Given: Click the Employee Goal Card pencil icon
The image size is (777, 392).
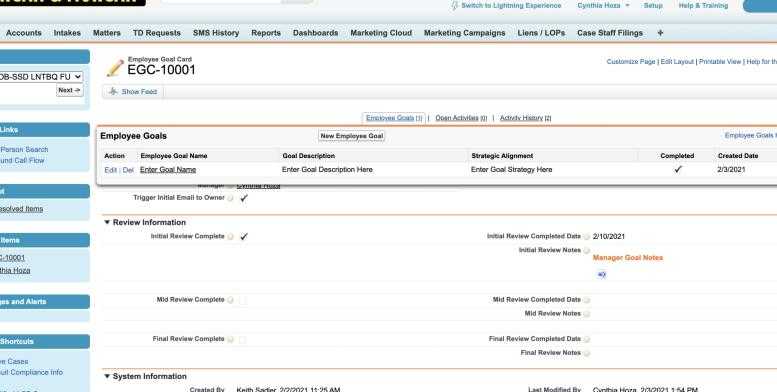Looking at the screenshot, I should [115, 68].
